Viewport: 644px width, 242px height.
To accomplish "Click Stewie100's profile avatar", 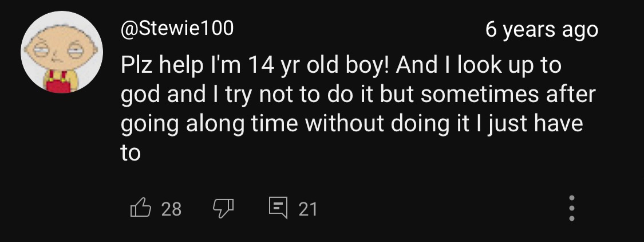I will [x=61, y=52].
